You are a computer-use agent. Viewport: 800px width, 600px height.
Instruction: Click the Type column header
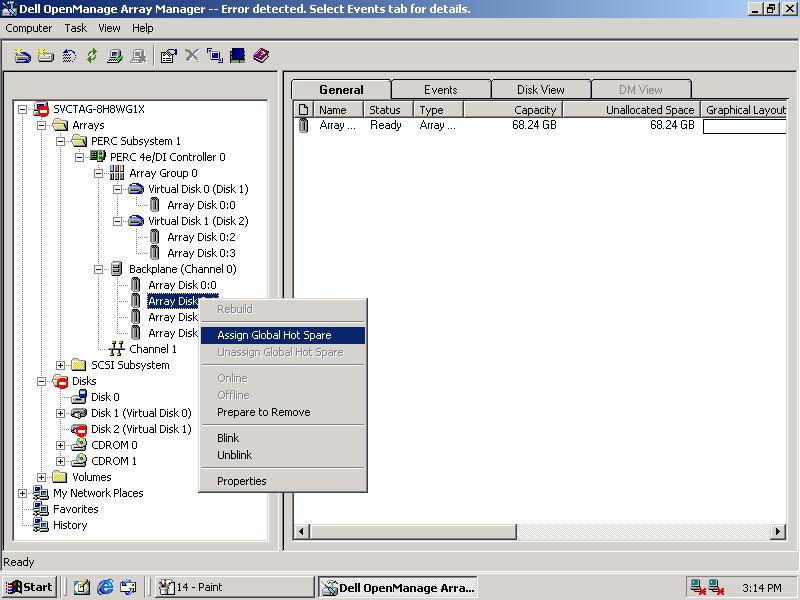coord(439,110)
